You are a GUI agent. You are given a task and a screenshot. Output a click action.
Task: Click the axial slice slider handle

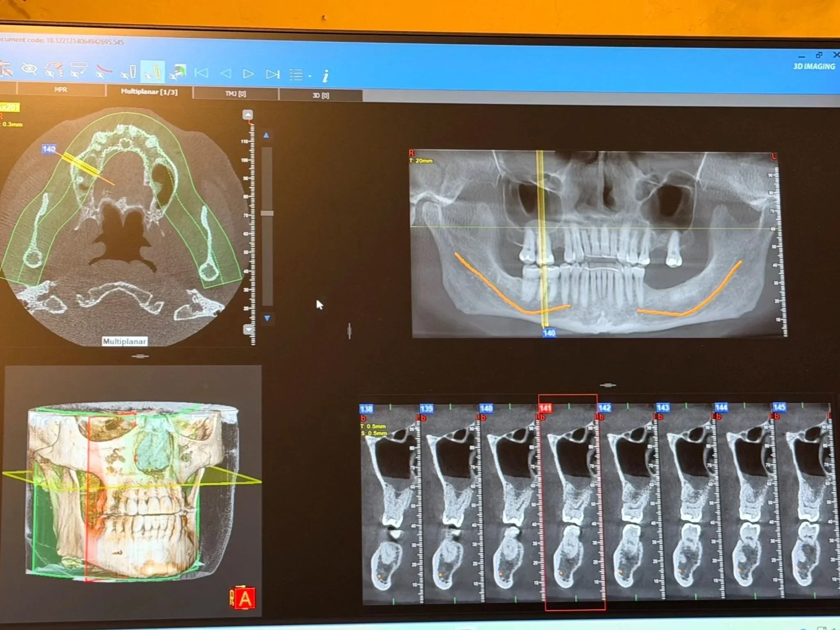pyautogui.click(x=267, y=213)
